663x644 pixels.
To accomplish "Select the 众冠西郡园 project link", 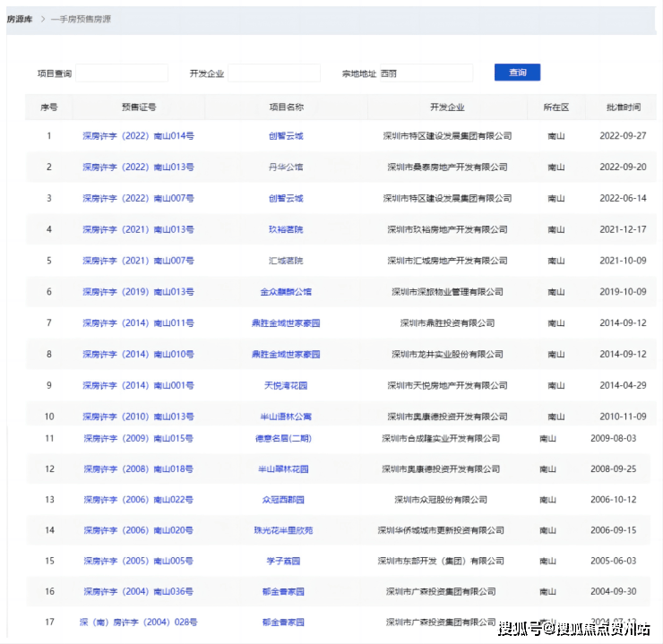I will pyautogui.click(x=283, y=500).
